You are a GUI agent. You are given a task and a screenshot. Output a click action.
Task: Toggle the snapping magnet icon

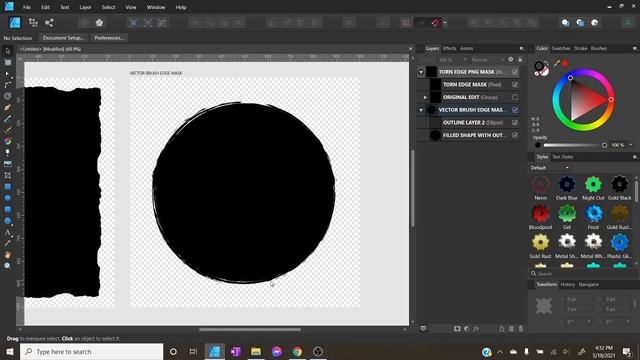tap(435, 23)
